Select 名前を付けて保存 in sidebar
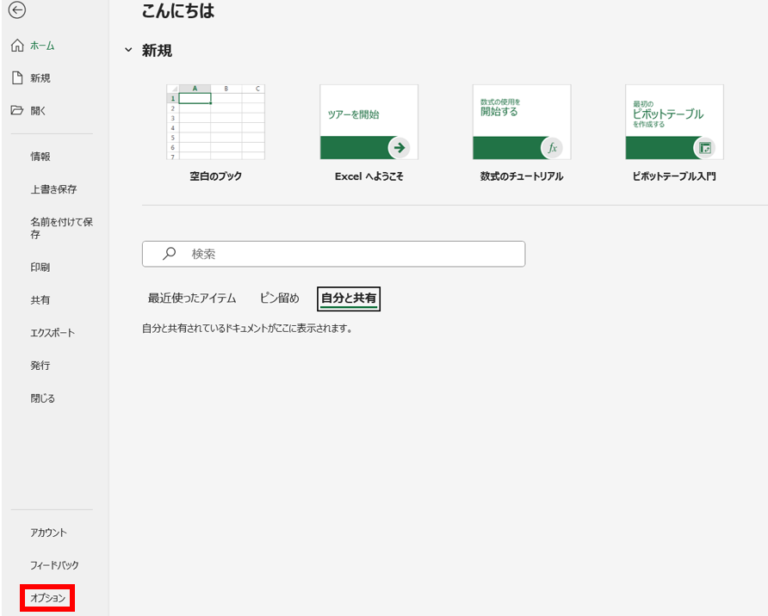Image resolution: width=768 pixels, height=616 pixels. pos(61,228)
